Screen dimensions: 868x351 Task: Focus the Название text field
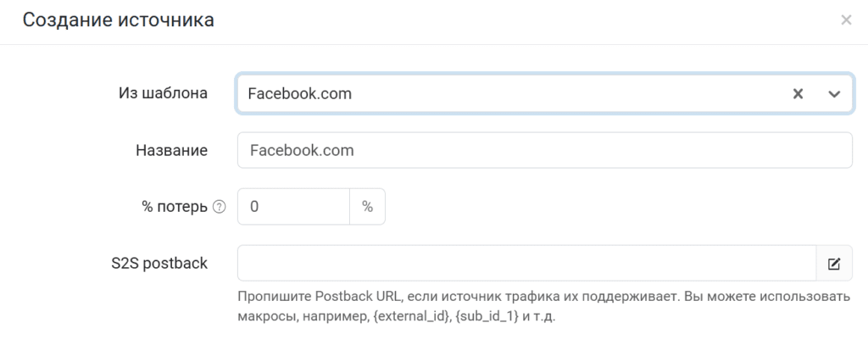[545, 150]
